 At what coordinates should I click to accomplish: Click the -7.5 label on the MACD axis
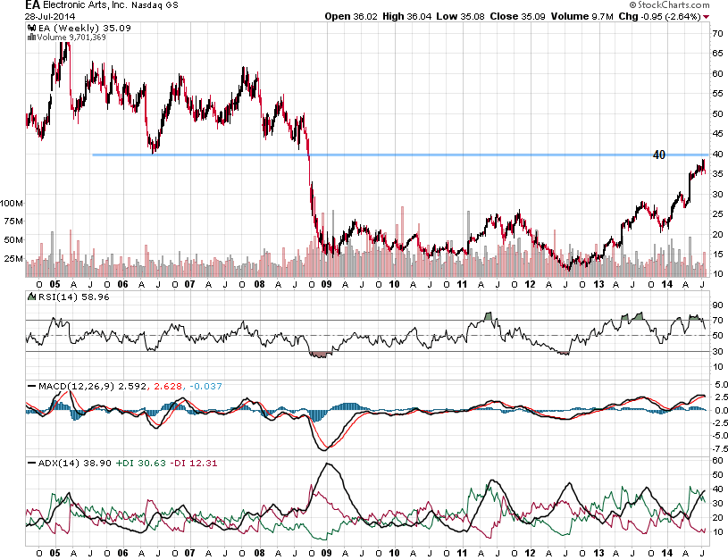click(719, 448)
